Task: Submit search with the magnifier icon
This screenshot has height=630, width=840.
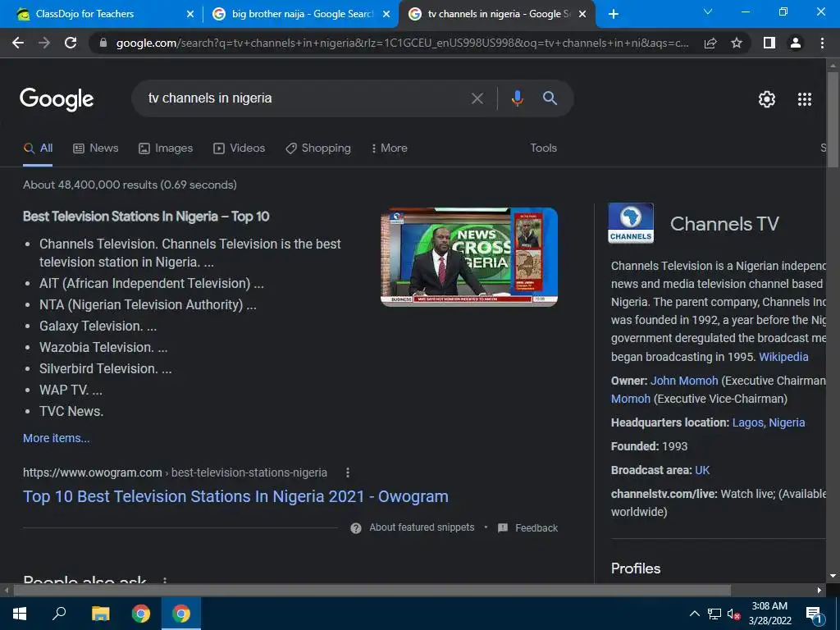Action: pos(550,98)
